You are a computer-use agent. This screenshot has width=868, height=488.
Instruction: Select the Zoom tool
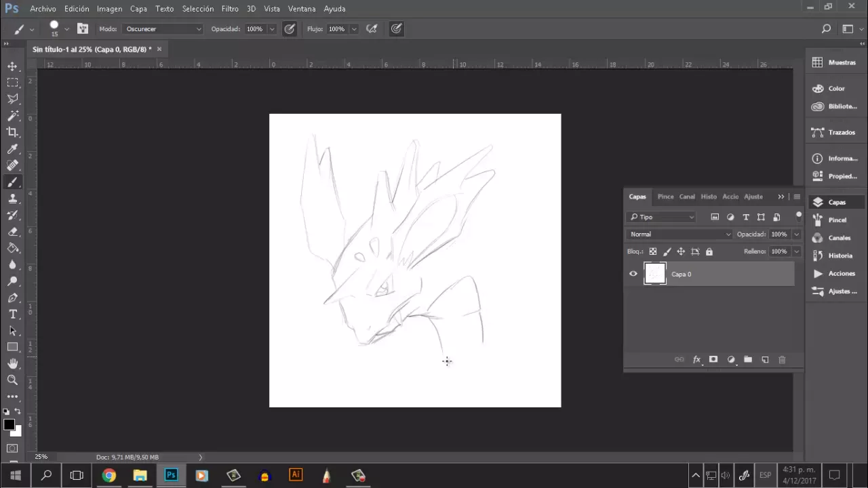pos(12,380)
